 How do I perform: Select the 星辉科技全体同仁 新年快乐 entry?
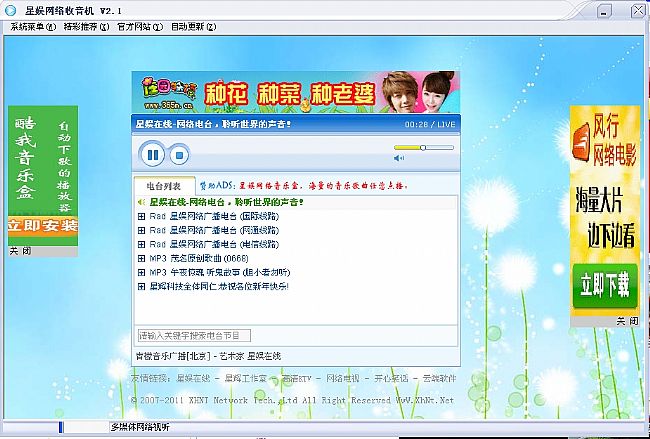pos(219,286)
